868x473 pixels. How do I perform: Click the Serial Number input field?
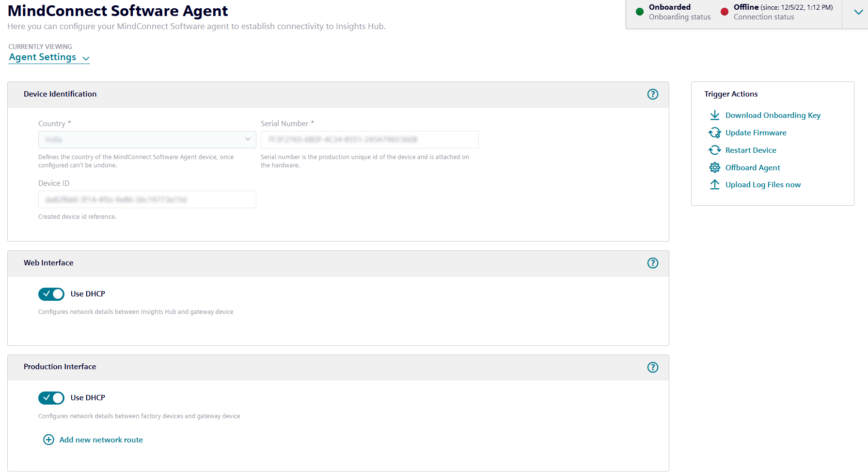(370, 140)
